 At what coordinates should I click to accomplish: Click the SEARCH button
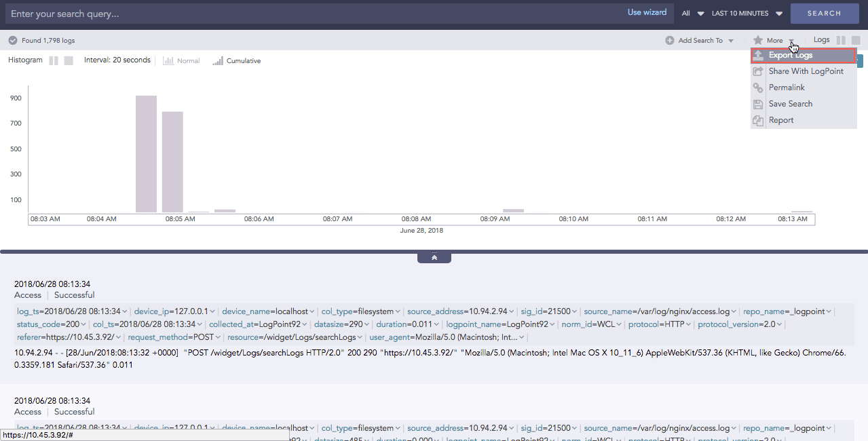824,13
